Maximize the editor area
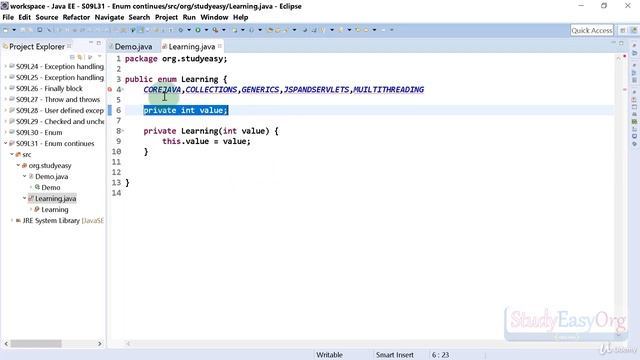 (x=621, y=43)
